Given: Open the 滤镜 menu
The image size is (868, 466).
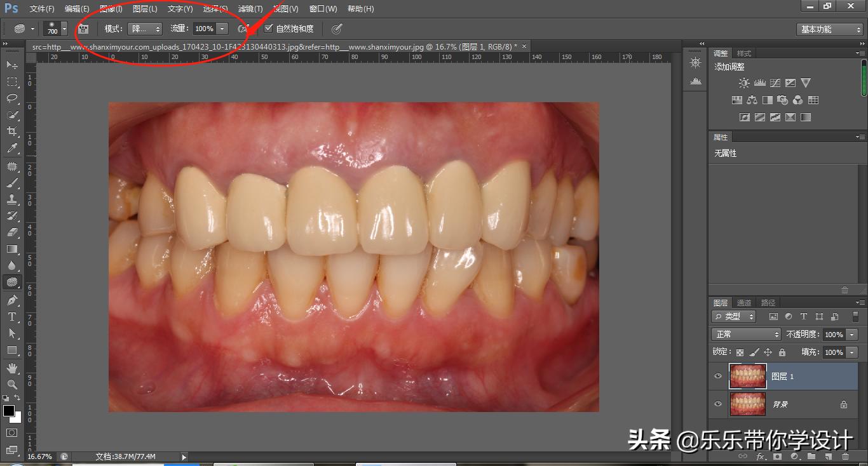Looking at the screenshot, I should [x=250, y=8].
